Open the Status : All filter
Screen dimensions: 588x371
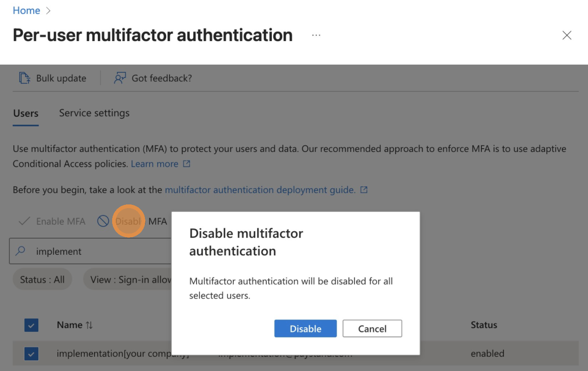[x=42, y=280]
